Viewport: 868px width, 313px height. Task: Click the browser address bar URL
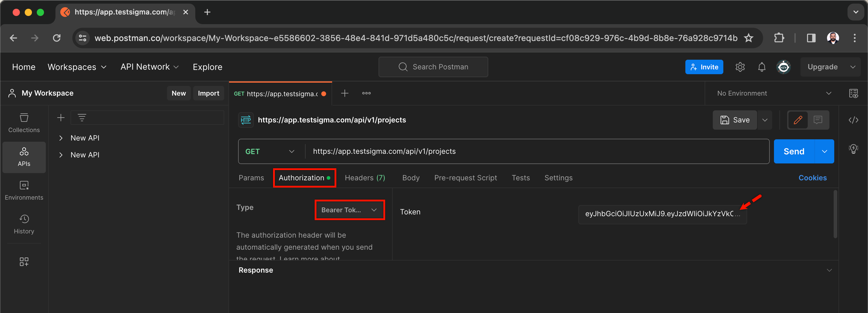416,38
